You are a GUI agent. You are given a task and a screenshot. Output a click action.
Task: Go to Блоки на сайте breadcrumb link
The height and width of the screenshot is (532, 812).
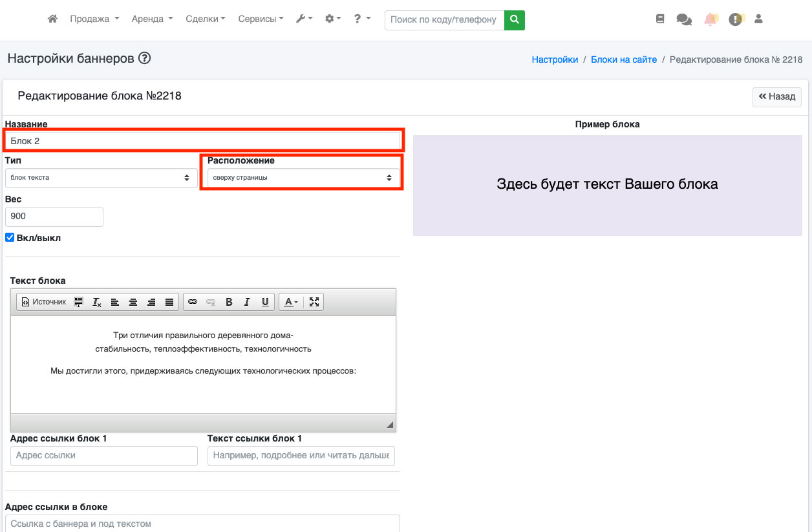click(x=623, y=59)
